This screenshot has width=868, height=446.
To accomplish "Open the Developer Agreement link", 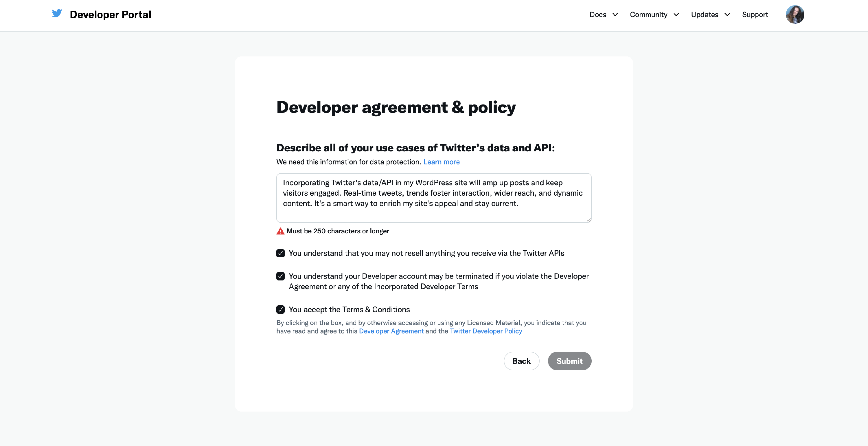I will coord(391,331).
